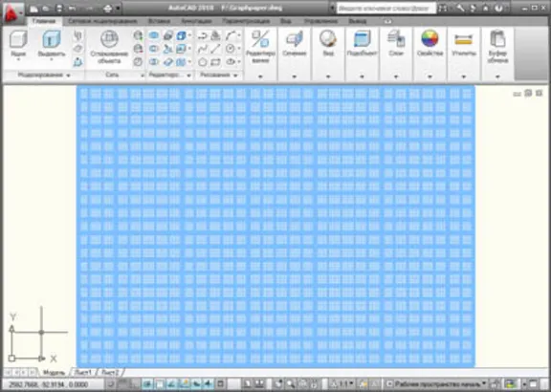Toggle toolbar lock icon in status bar
The height and width of the screenshot is (392, 551).
496,383
